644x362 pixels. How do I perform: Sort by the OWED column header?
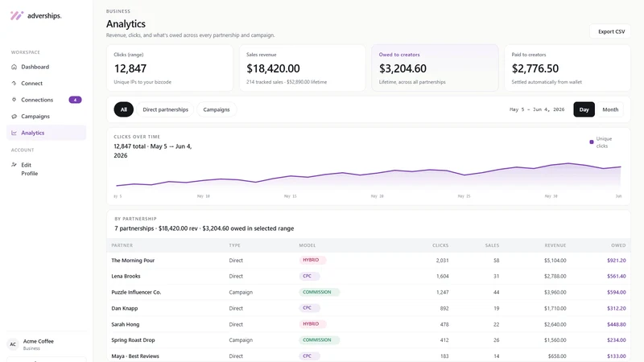pos(618,245)
